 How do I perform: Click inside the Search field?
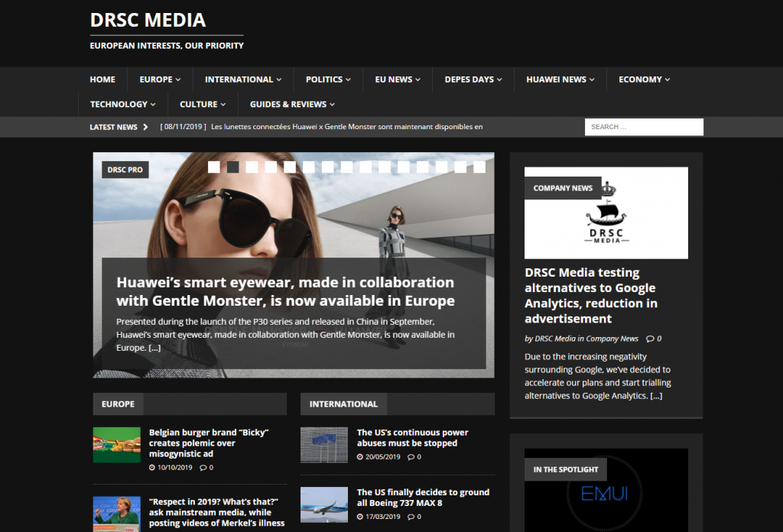[x=644, y=127]
